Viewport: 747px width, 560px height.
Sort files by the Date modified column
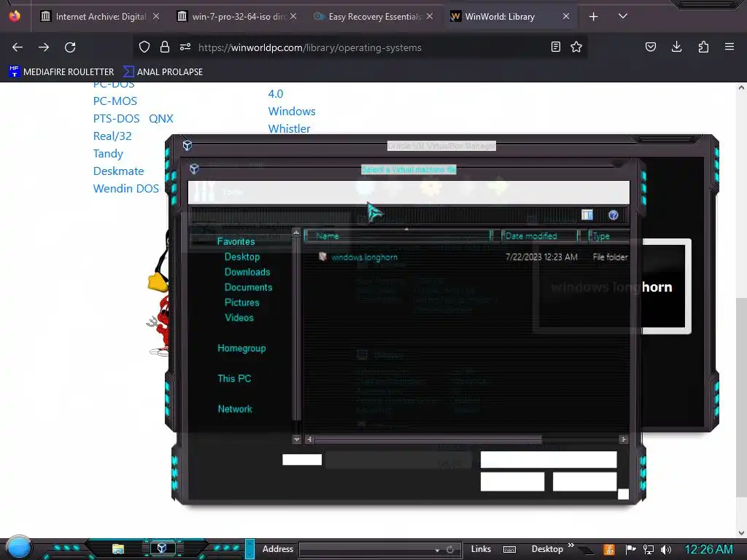pyautogui.click(x=539, y=236)
